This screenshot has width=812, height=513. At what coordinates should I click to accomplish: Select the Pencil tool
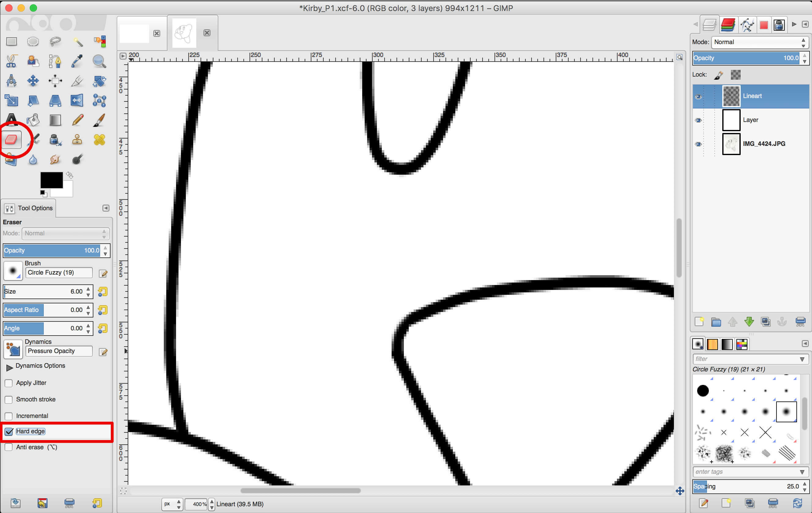tap(77, 120)
